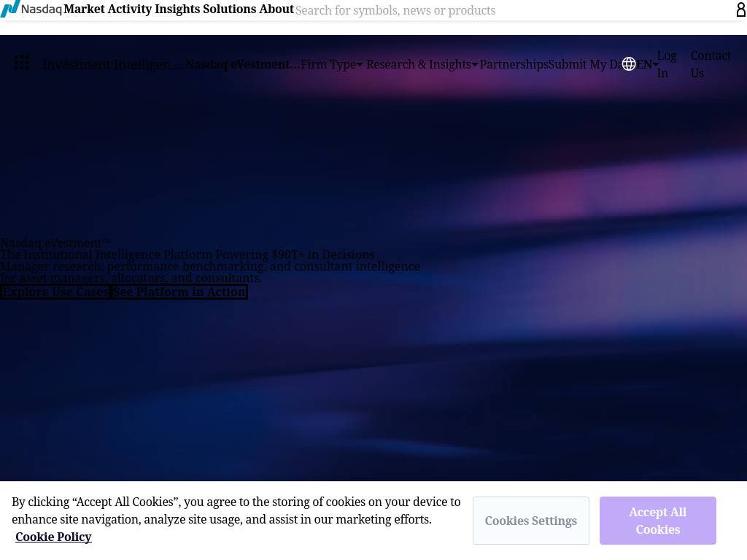Expand Firm Type dropdown
747x560 pixels.
pyautogui.click(x=332, y=64)
